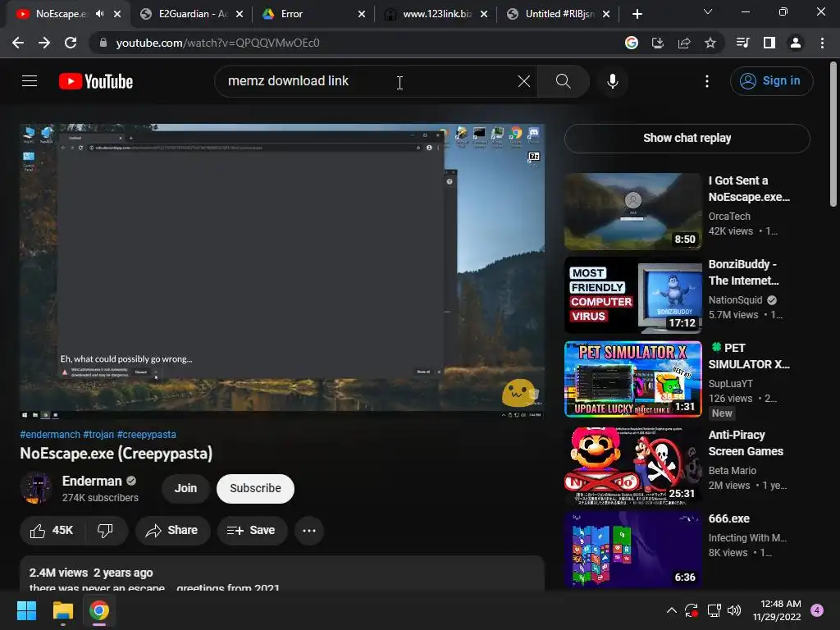Open the BonziBuddy video thumbnail
Viewport: 840px width, 630px height.
[632, 294]
